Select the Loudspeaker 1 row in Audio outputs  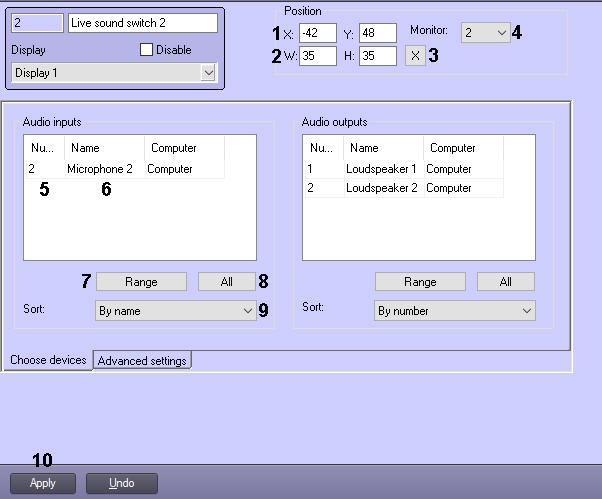(404, 169)
